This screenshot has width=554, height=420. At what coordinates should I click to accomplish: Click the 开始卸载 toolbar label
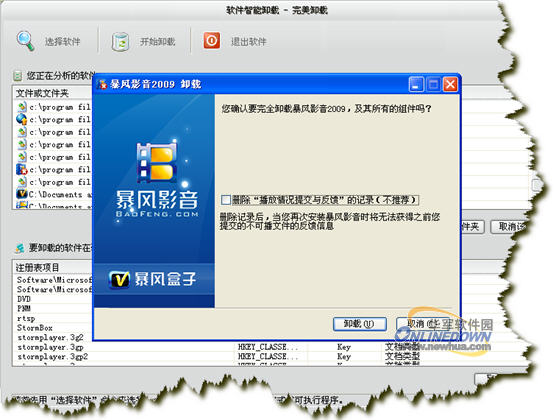point(158,42)
